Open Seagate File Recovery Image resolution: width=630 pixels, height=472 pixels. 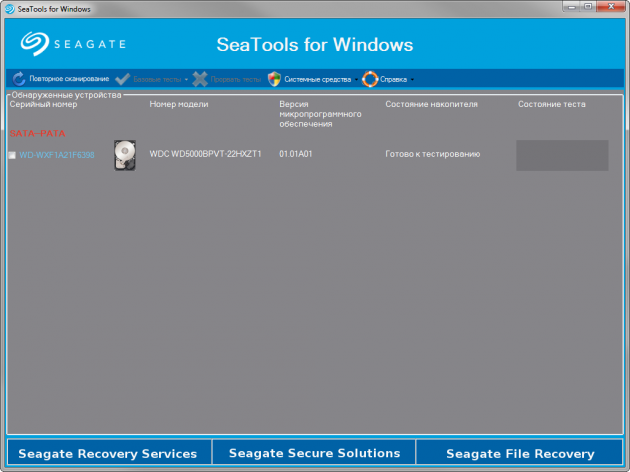520,453
